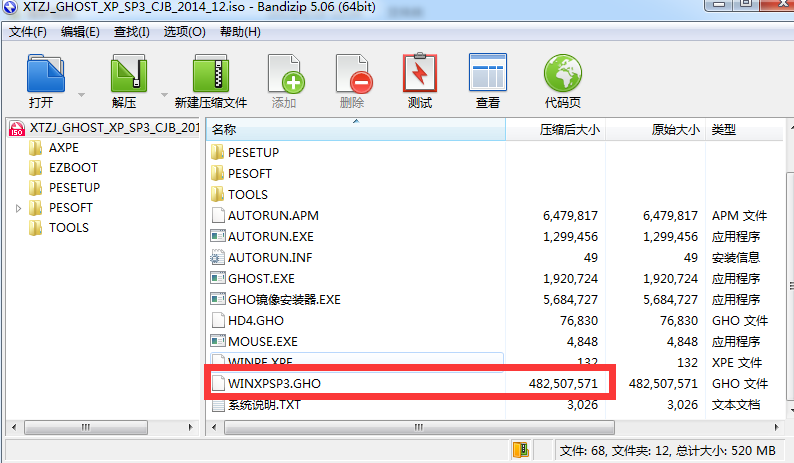Screen dimensions: 794x463
Task: Click the Add (添加) toolbar icon
Action: 286,74
